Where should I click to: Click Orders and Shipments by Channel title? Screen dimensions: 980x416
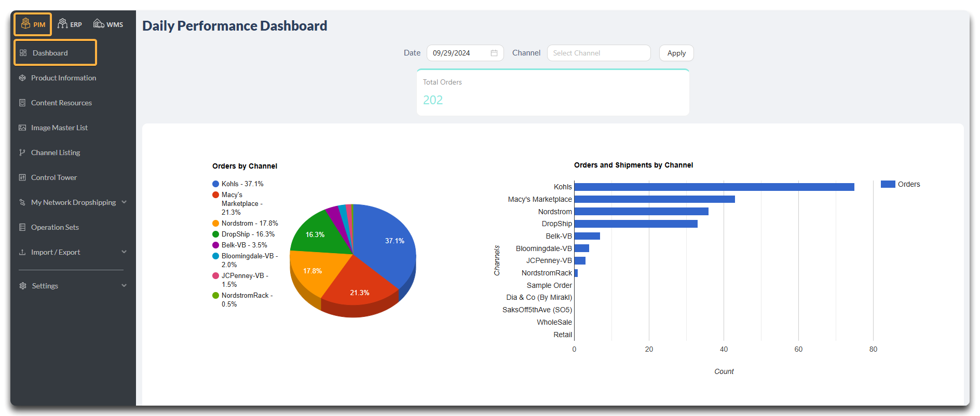633,165
